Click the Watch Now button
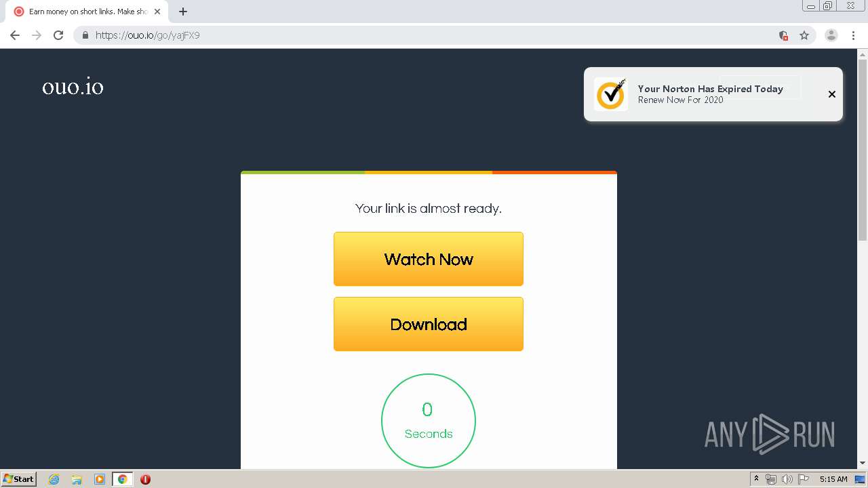Viewport: 868px width, 488px height. 429,259
